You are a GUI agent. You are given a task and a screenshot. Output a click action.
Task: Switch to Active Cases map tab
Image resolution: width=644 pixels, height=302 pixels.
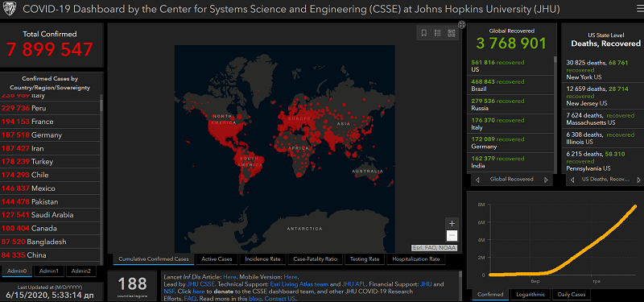coord(217,259)
